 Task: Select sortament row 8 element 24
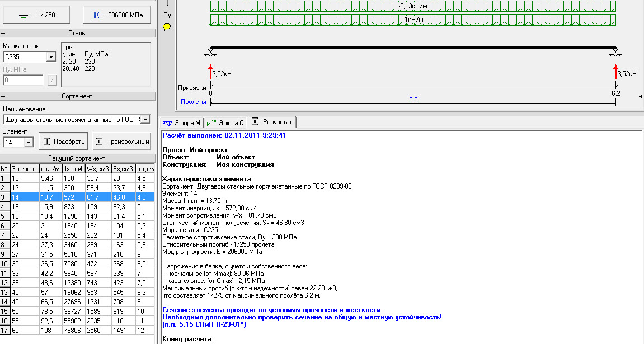(77, 244)
